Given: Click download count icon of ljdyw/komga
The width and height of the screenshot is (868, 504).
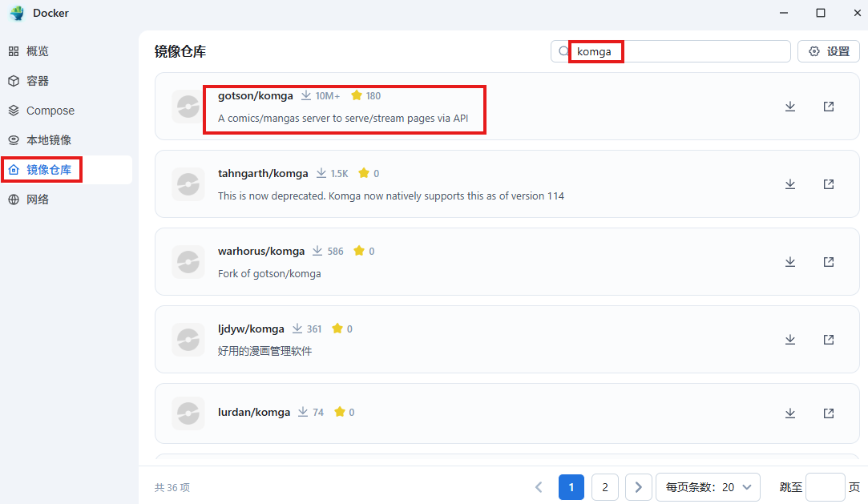Looking at the screenshot, I should tap(297, 329).
